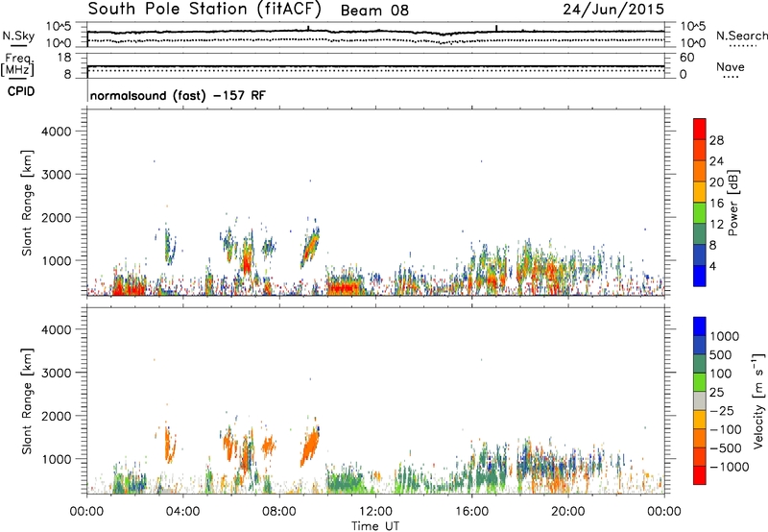Click the power colorbar red top segment
This screenshot has height=532, width=768.
[x=700, y=127]
